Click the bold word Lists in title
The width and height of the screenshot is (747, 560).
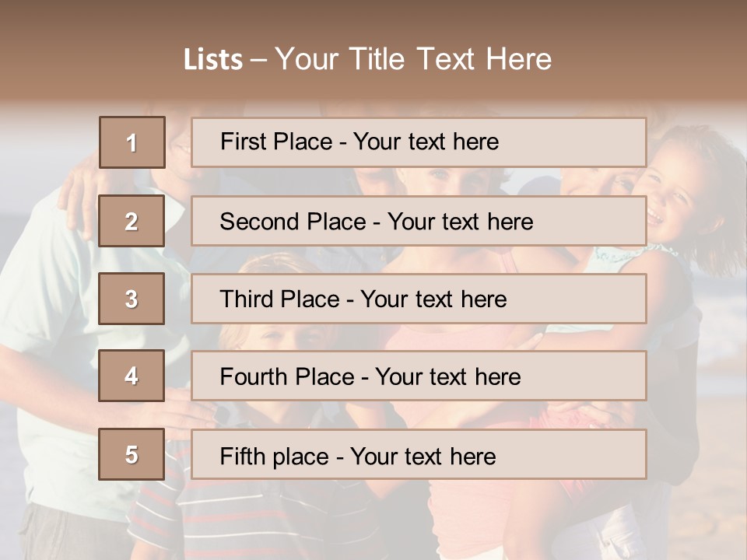point(213,60)
